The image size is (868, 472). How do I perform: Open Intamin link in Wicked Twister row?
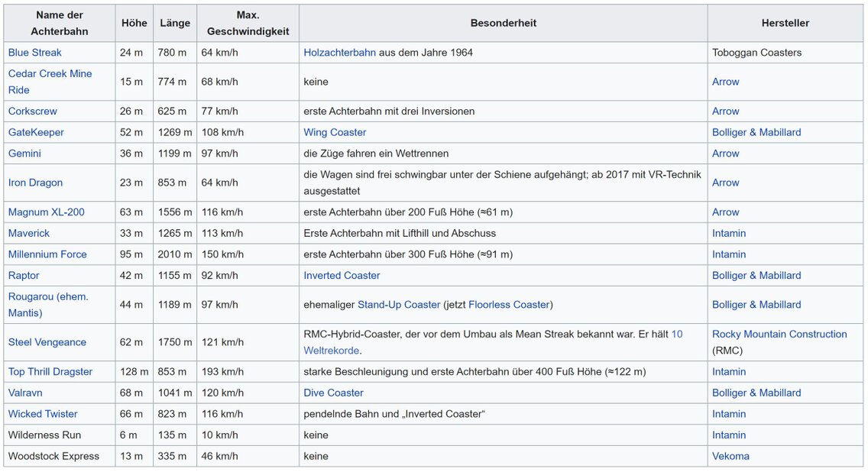[729, 413]
